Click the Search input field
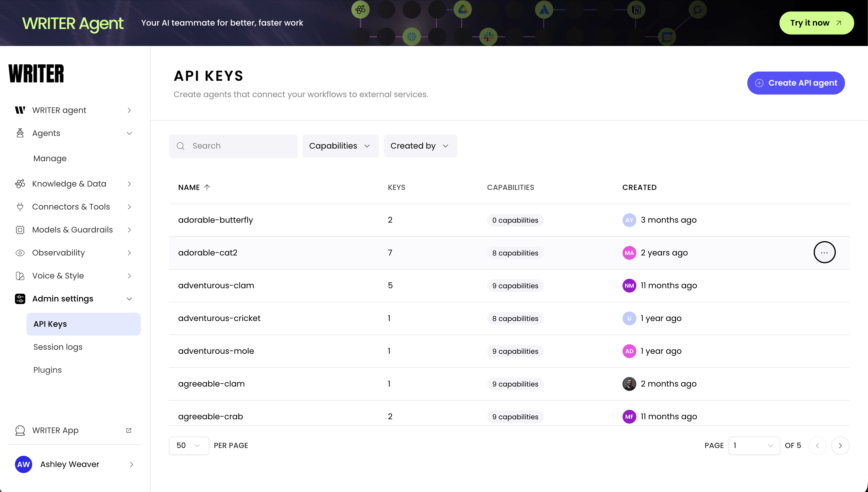Viewport: 868px width, 492px height. coord(240,146)
